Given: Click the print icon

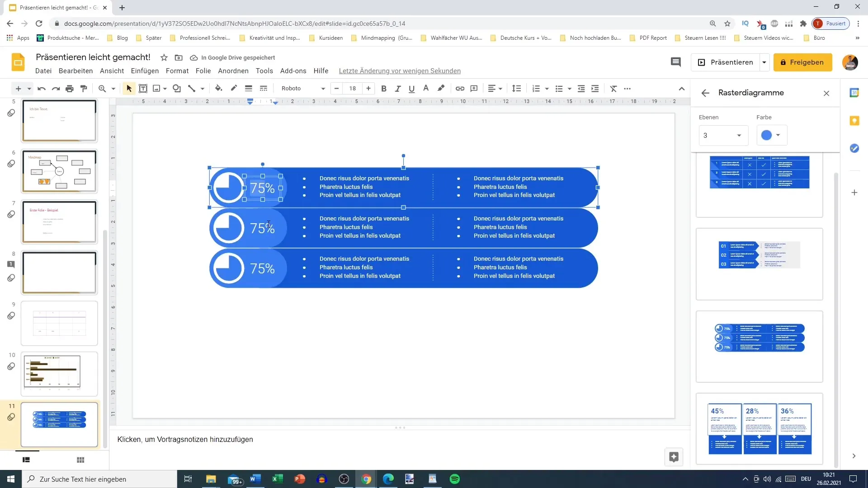Looking at the screenshot, I should click(x=70, y=89).
